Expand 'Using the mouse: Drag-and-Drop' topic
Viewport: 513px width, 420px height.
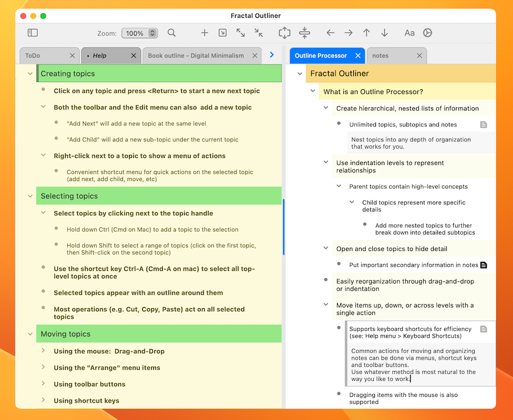coord(44,351)
